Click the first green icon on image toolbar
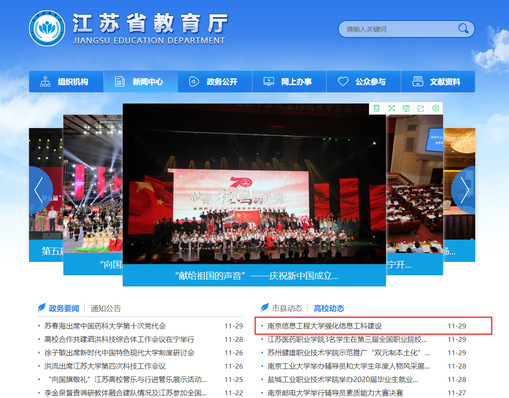 click(x=377, y=108)
